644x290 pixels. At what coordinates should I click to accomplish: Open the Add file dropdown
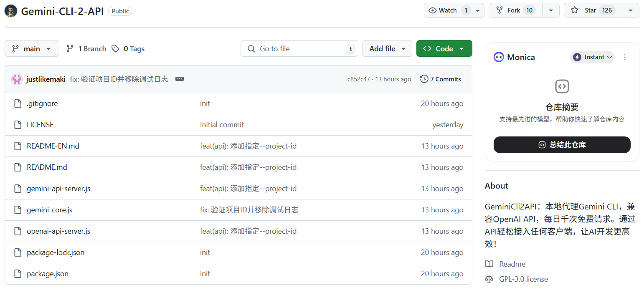(x=387, y=49)
